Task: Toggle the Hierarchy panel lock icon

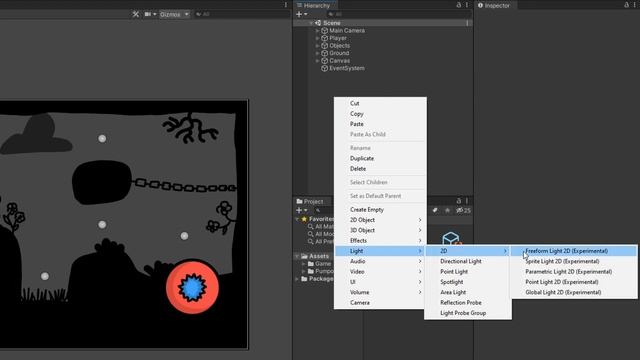Action: pos(458,5)
